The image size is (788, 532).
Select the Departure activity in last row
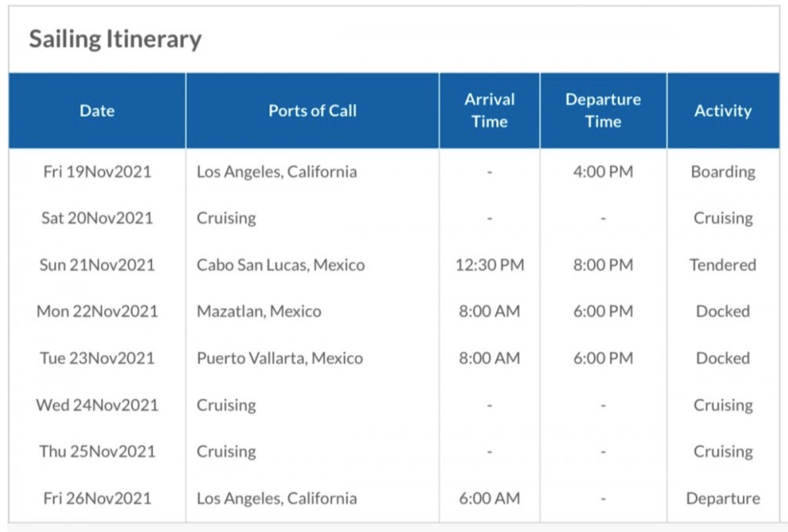point(723,499)
